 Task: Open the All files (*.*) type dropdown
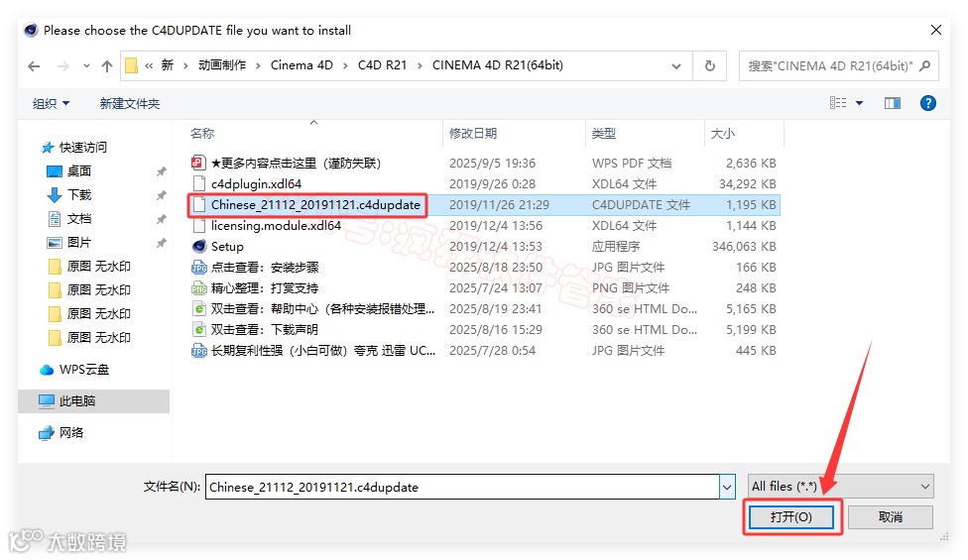click(x=841, y=487)
